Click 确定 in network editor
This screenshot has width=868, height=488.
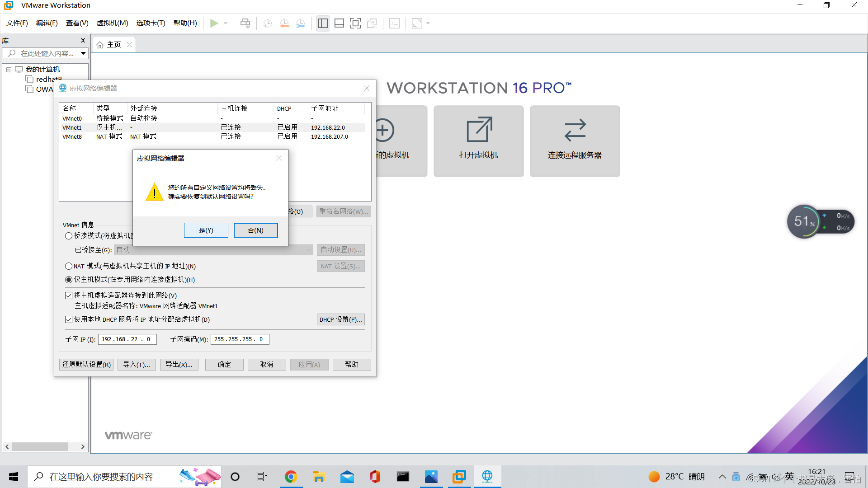pyautogui.click(x=224, y=365)
